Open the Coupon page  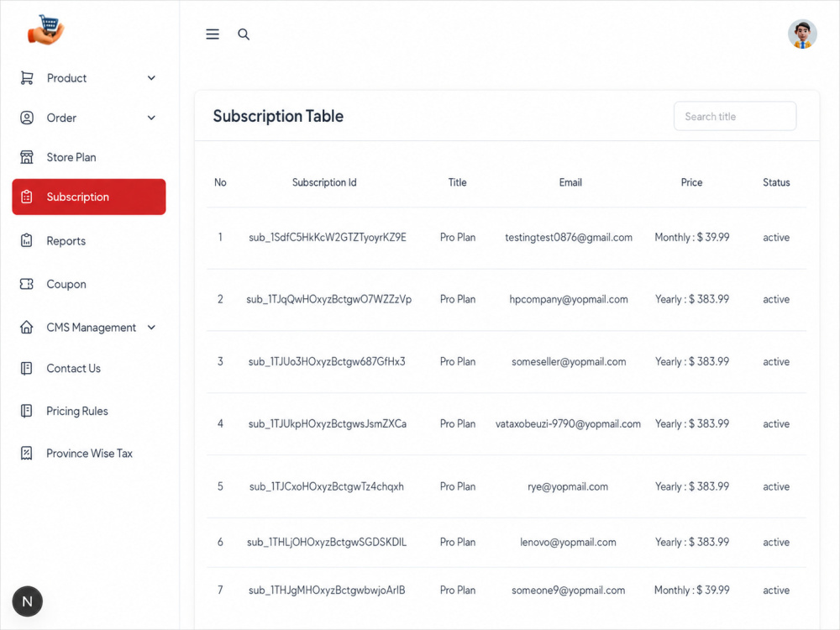pyautogui.click(x=89, y=284)
